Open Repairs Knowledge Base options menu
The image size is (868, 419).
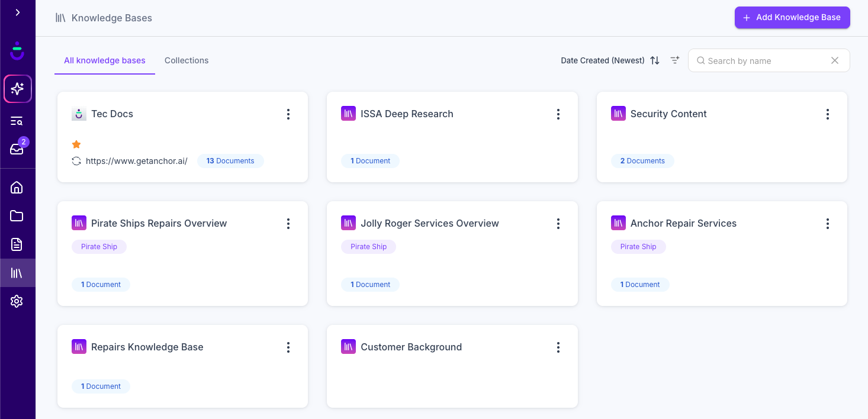click(x=288, y=347)
